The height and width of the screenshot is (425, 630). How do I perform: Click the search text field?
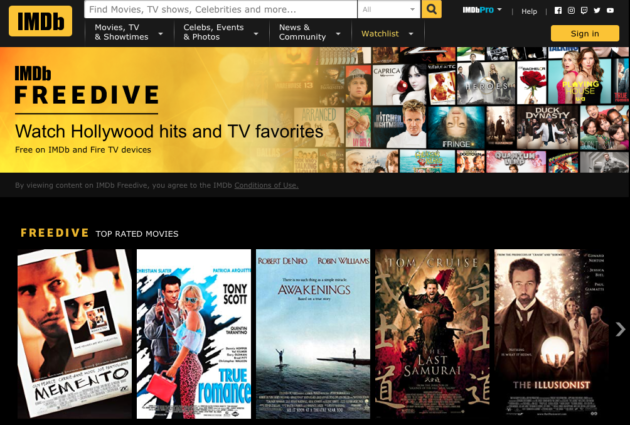[x=221, y=9]
